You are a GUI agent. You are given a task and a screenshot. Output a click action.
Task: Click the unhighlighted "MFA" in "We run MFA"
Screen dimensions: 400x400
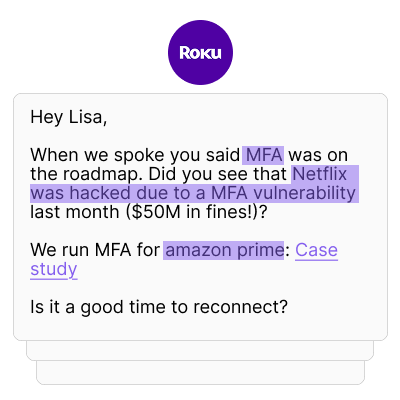(113, 250)
